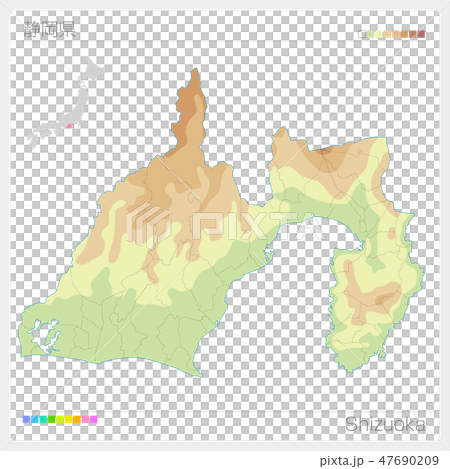Click the white elevation legend swatch
This screenshot has height=469, width=450.
[x=362, y=34]
